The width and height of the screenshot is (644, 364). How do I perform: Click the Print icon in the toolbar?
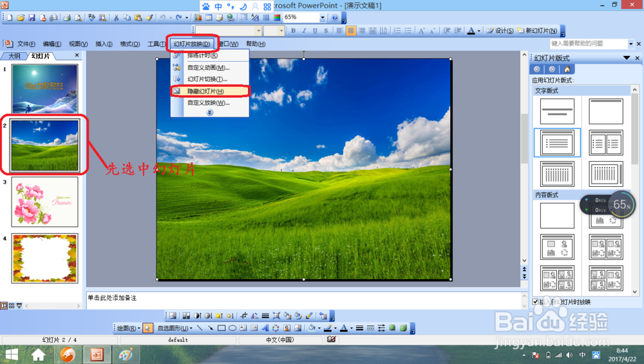coord(67,17)
